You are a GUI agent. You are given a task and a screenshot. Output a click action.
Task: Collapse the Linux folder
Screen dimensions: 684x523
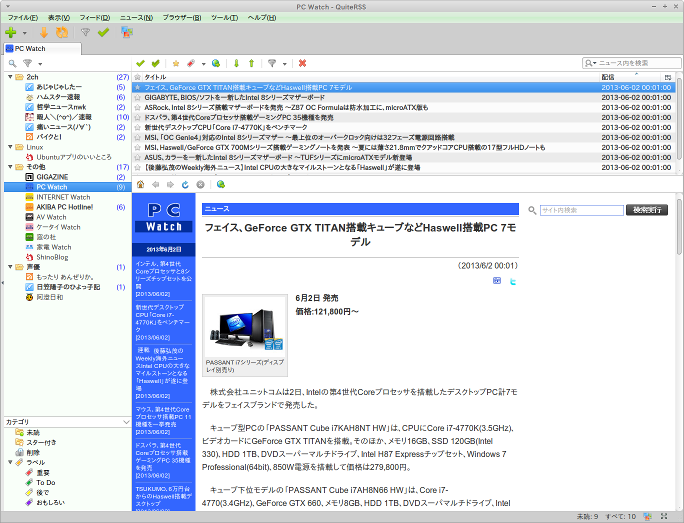tap(10, 147)
